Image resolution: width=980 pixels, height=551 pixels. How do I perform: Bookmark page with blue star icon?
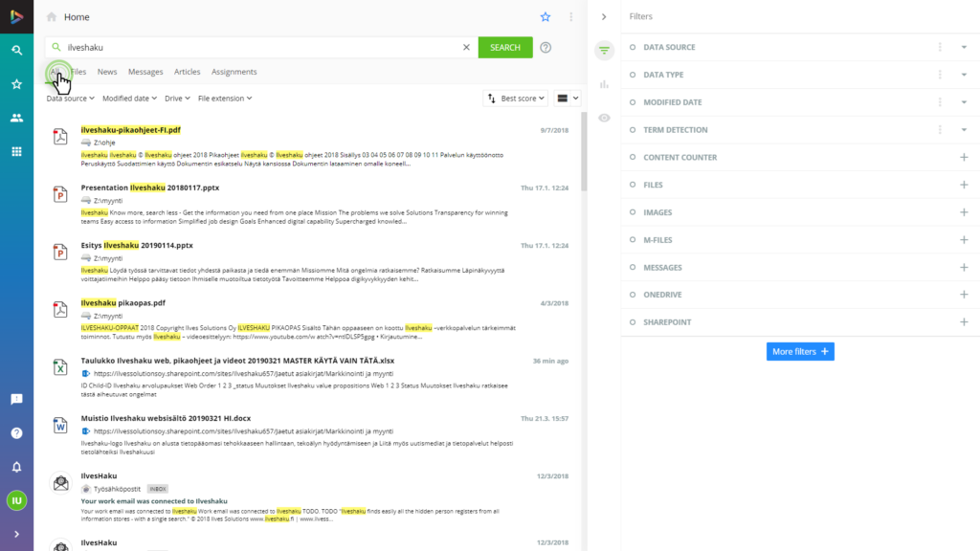tap(546, 17)
